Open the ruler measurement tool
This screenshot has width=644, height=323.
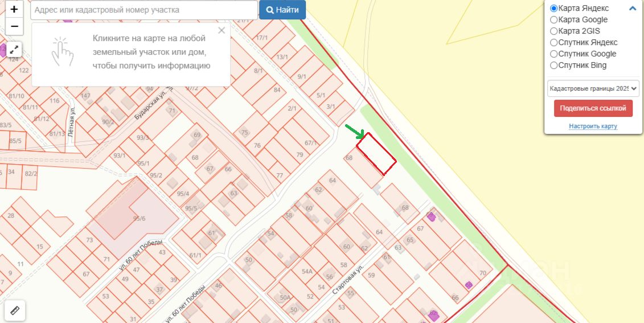tap(15, 310)
